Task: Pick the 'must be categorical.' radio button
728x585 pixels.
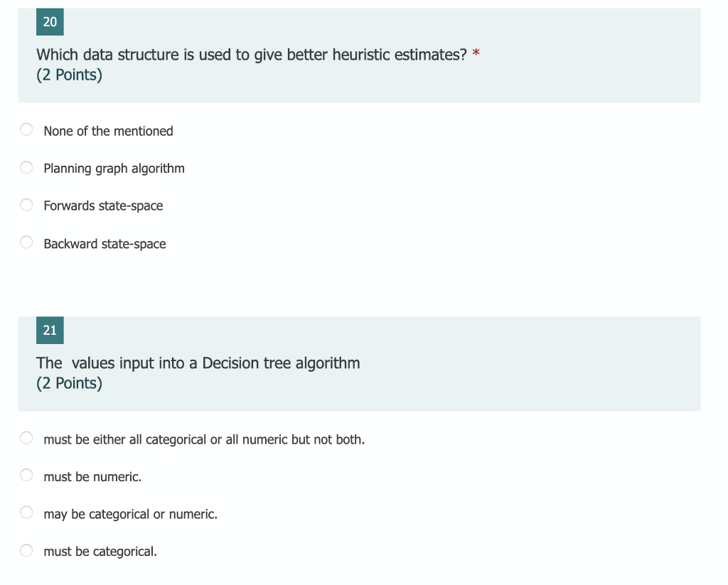Action: coord(26,550)
